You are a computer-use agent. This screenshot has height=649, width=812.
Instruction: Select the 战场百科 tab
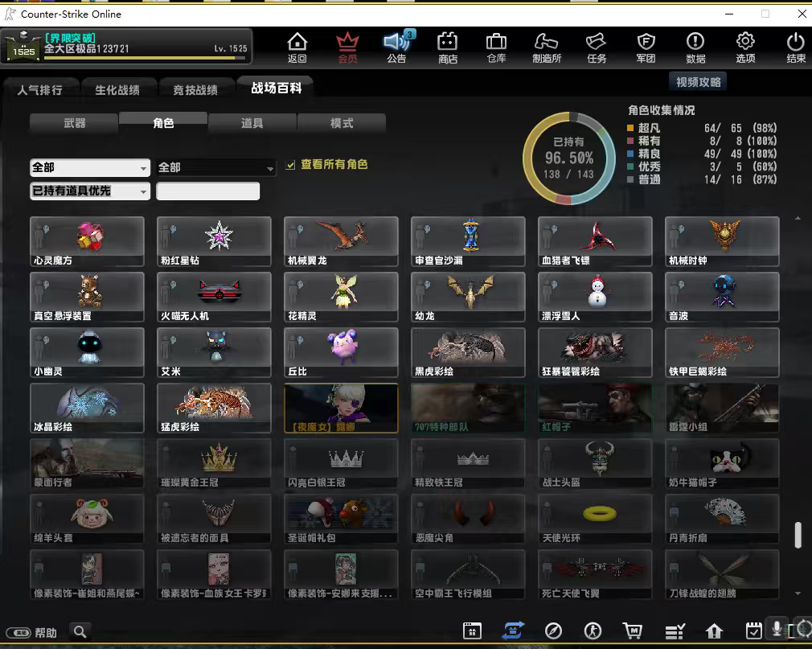tap(276, 88)
